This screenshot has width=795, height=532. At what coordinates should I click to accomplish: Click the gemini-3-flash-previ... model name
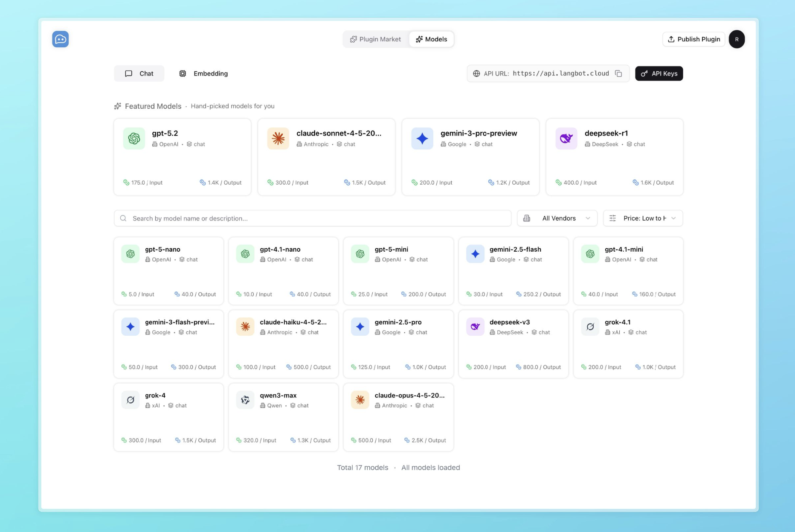(180, 322)
